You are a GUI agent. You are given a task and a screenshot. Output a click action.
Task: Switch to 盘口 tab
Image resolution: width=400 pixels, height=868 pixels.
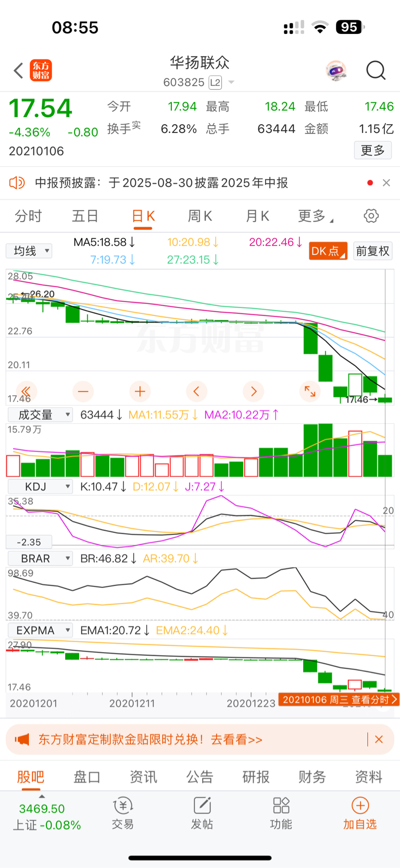[87, 777]
